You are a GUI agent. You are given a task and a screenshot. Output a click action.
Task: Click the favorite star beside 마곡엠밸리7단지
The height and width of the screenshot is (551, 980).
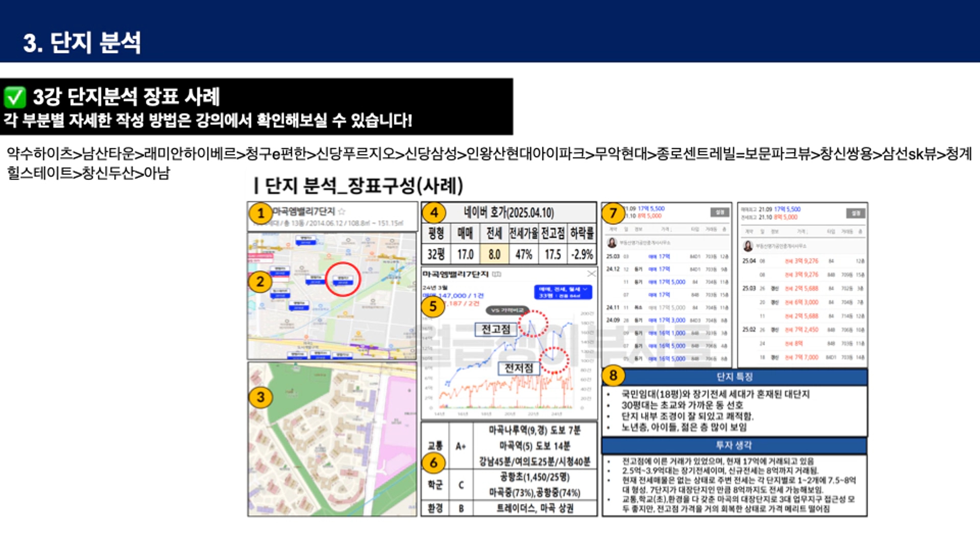(342, 211)
